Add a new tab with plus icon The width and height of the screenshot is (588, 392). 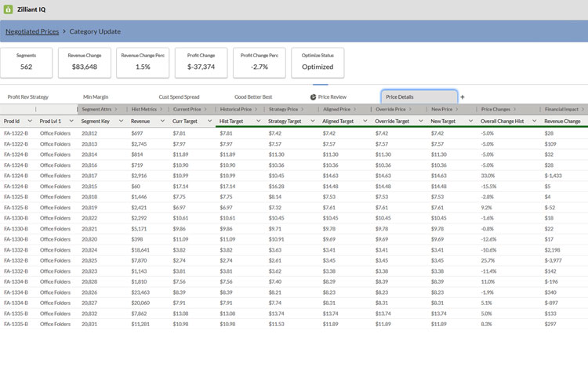[463, 97]
